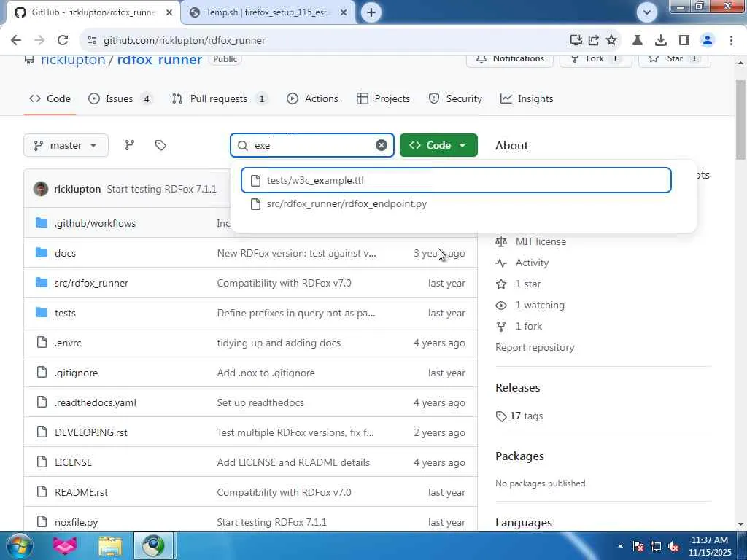This screenshot has height=560, width=747.
Task: Open a new browser tab
Action: point(371,12)
